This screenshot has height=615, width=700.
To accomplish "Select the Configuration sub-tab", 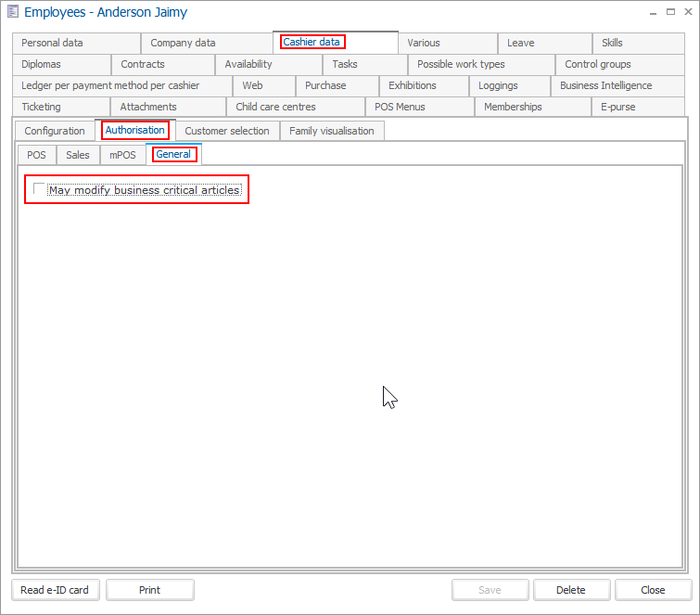I will (x=55, y=131).
